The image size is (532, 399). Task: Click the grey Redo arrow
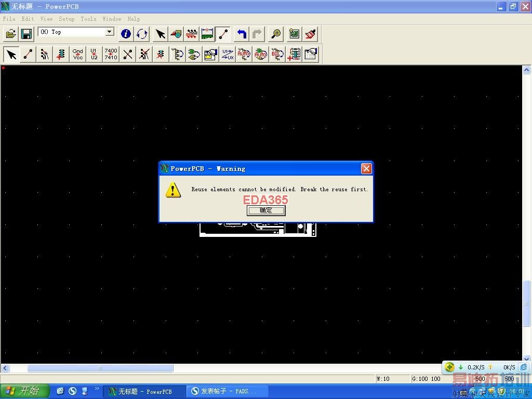[257, 34]
